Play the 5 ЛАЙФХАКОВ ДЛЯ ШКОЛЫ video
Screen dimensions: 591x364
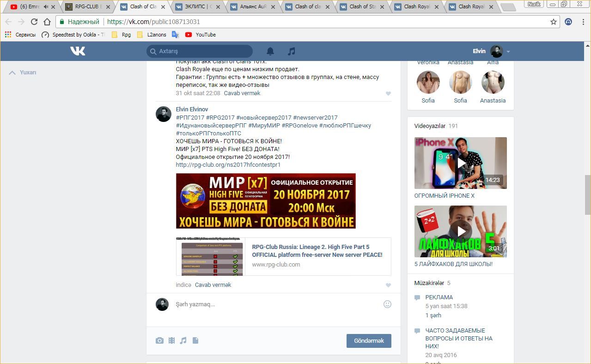[461, 231]
